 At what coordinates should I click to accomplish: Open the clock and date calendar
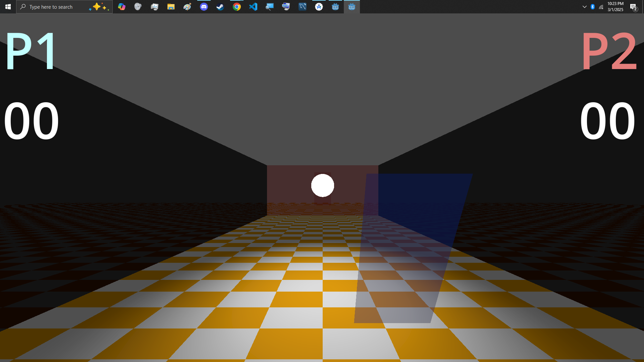click(615, 7)
